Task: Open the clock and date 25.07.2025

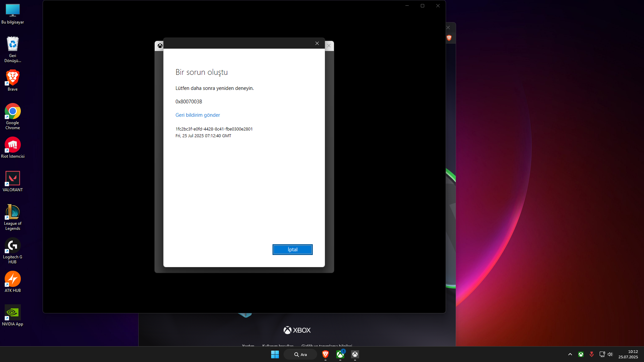Action: pos(628,354)
